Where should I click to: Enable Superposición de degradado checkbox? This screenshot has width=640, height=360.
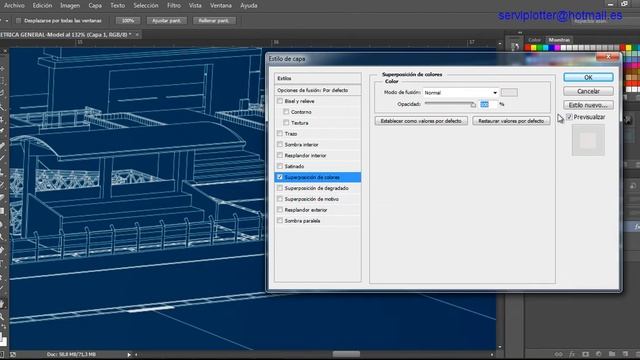(280, 188)
